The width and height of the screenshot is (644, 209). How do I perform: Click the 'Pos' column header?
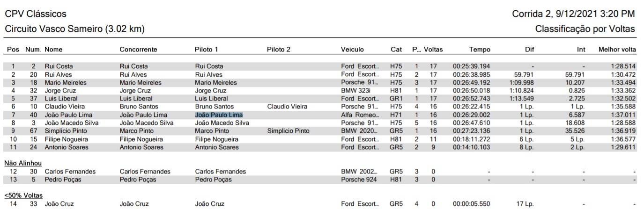click(x=13, y=49)
